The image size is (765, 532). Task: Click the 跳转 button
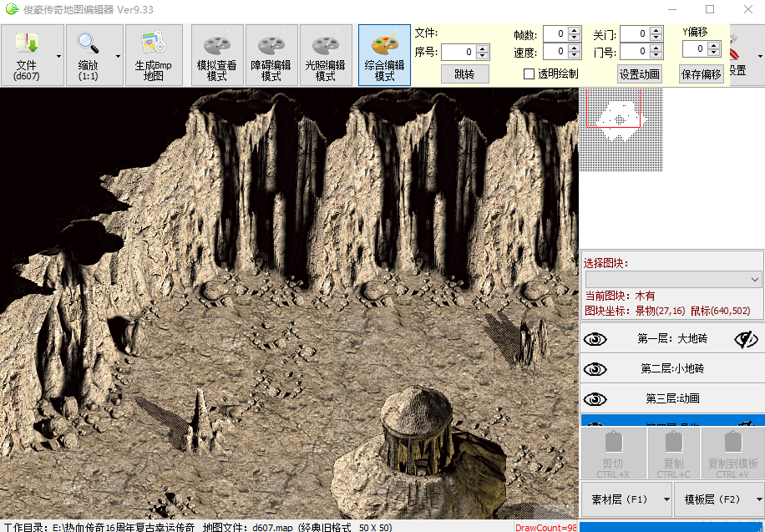[x=464, y=74]
